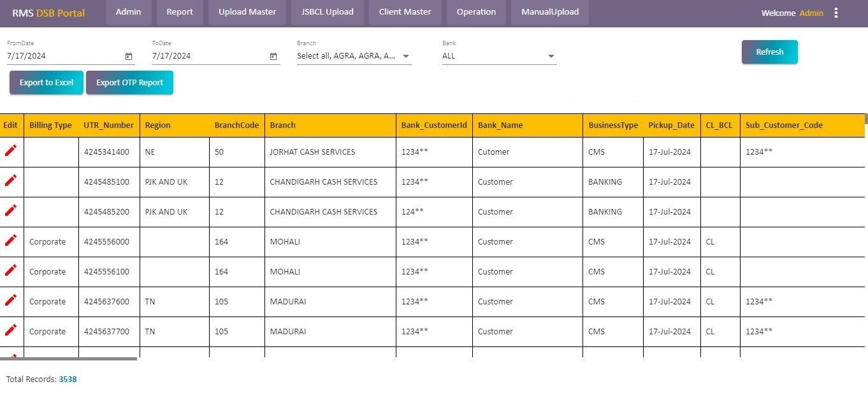Click the NE region cell
Image resolution: width=868 pixels, height=398 pixels.
[175, 152]
